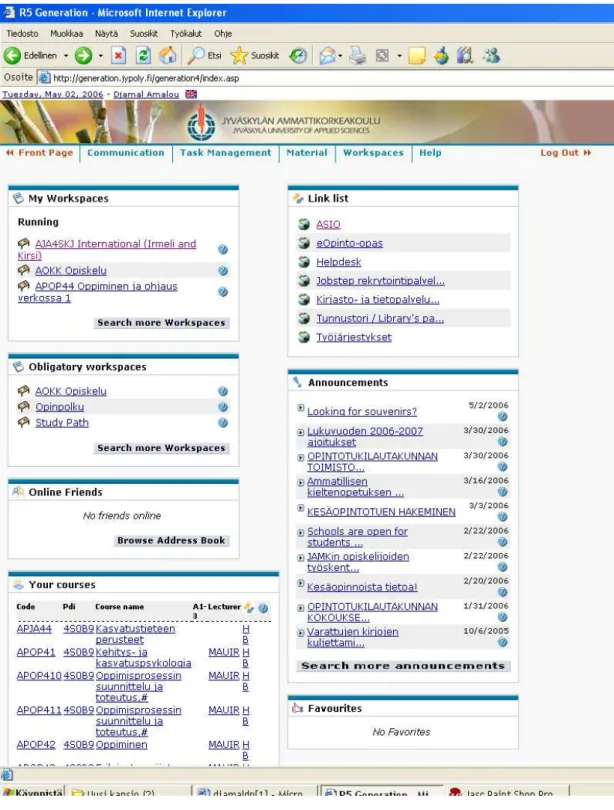Click the Mail envelope icon

point(327,55)
